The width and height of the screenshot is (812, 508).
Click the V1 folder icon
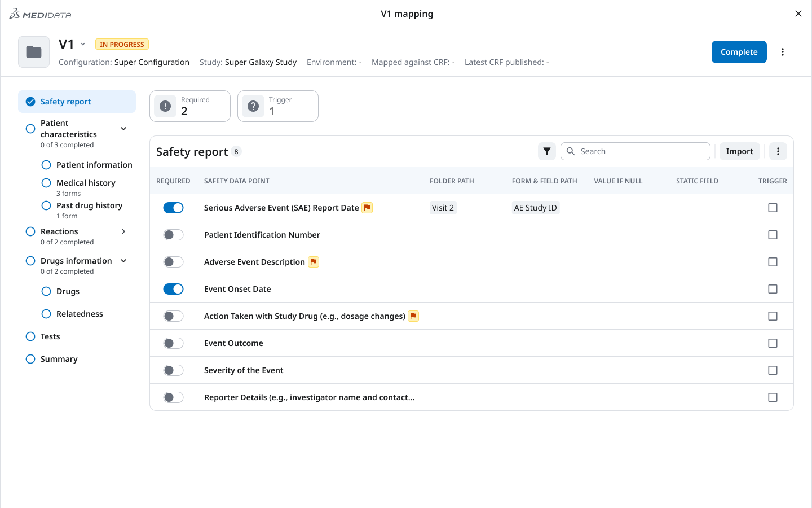34,52
